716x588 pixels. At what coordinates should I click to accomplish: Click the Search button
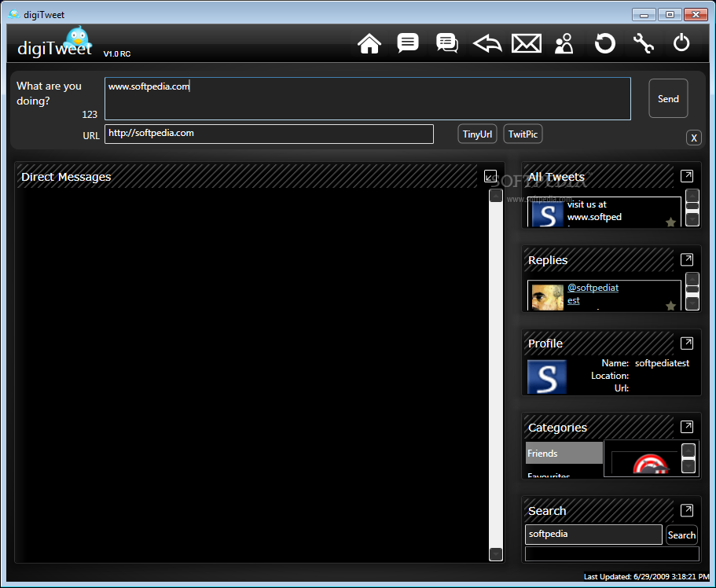[681, 535]
